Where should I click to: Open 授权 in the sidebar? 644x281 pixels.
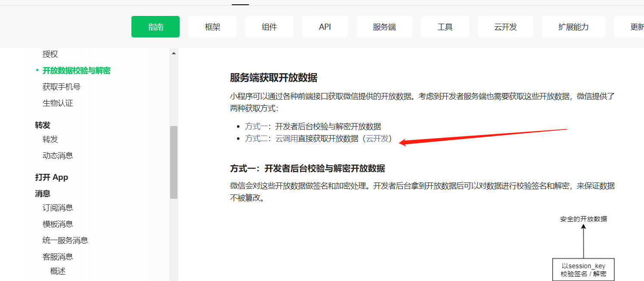click(50, 54)
